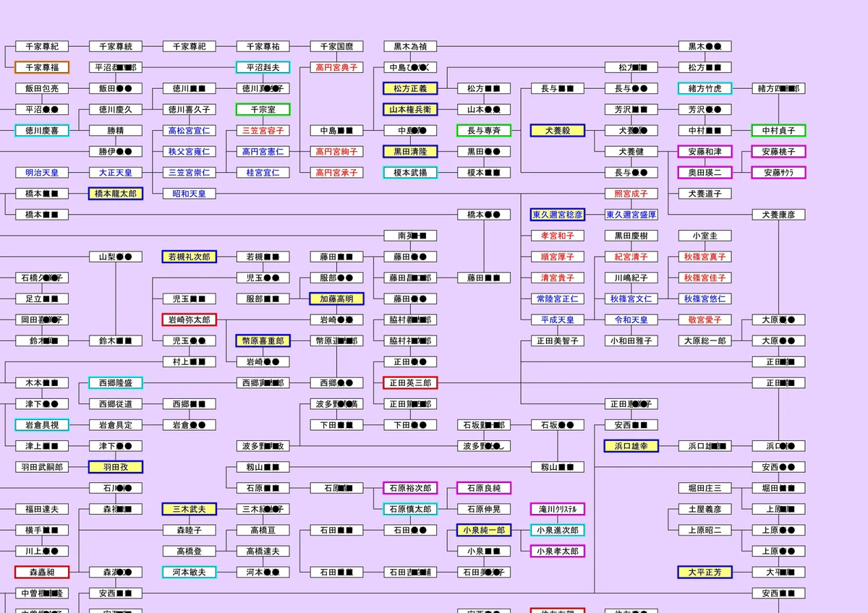Click the 大正天皇 node
The image size is (868, 613).
click(116, 173)
